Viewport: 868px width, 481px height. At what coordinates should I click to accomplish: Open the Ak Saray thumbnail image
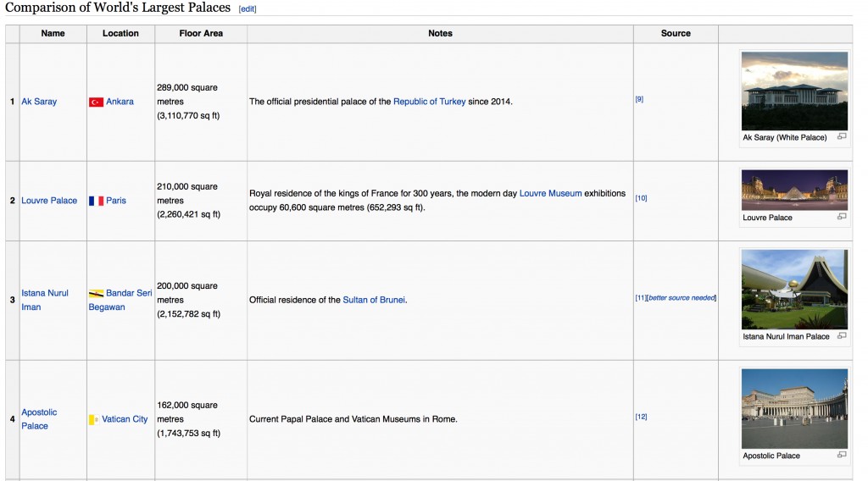tap(794, 91)
